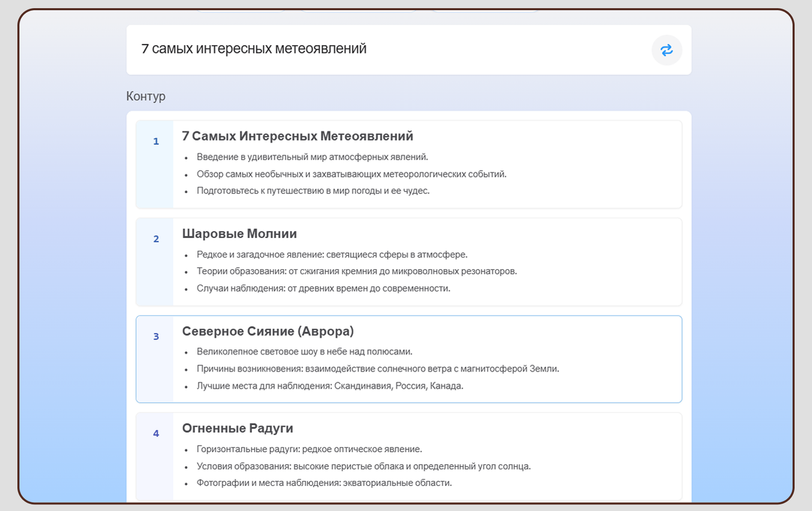
Task: Select slide number 3 tile
Action: point(156,337)
